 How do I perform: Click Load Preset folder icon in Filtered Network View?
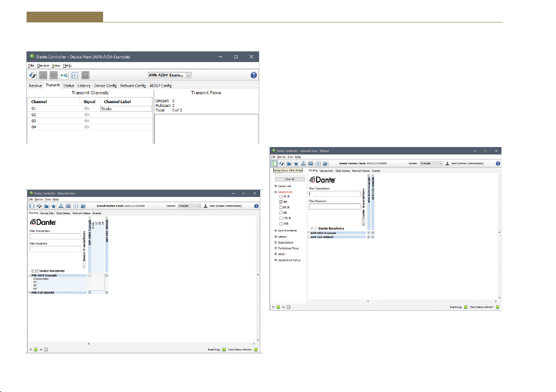[x=289, y=163]
